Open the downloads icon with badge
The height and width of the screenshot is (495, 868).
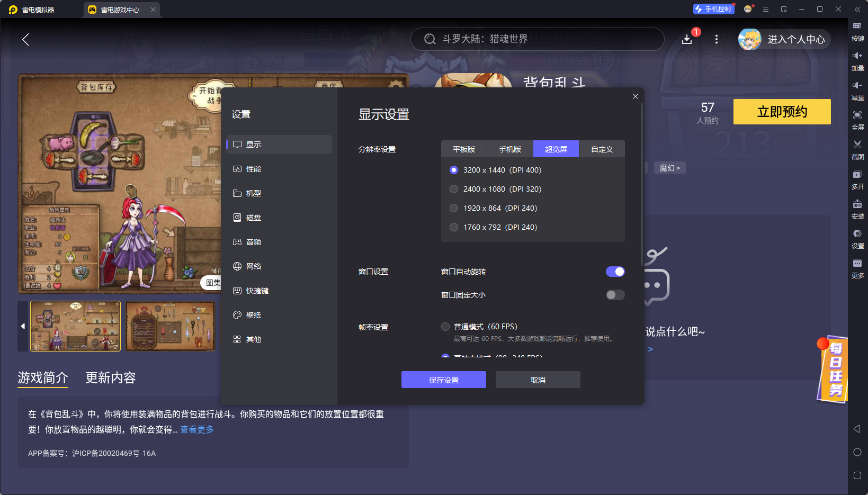(x=687, y=39)
